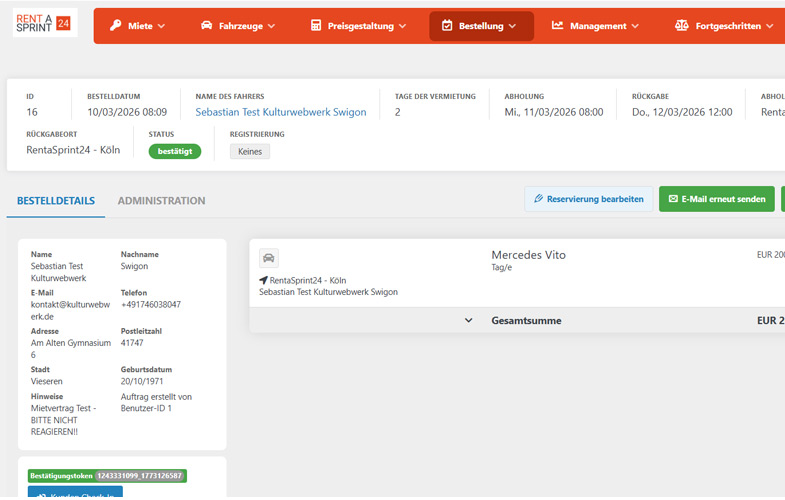The width and height of the screenshot is (785, 500).
Task: Click the key icon next to Miete
Action: [x=116, y=26]
